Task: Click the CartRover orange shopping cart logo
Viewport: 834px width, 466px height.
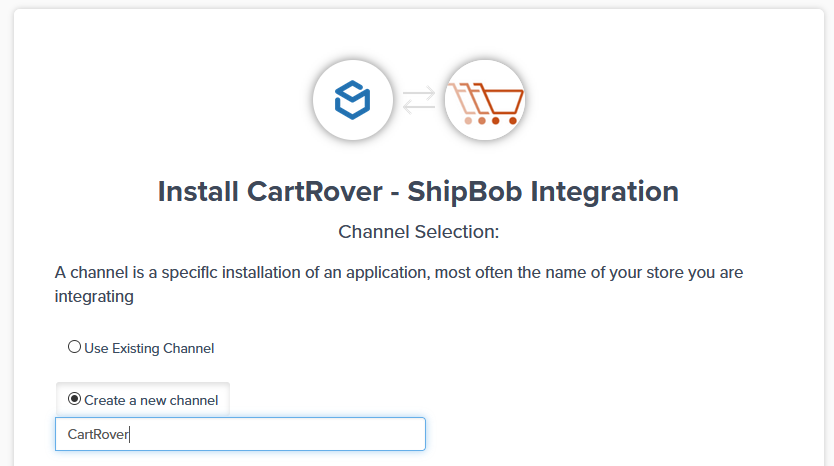Action: (x=485, y=100)
